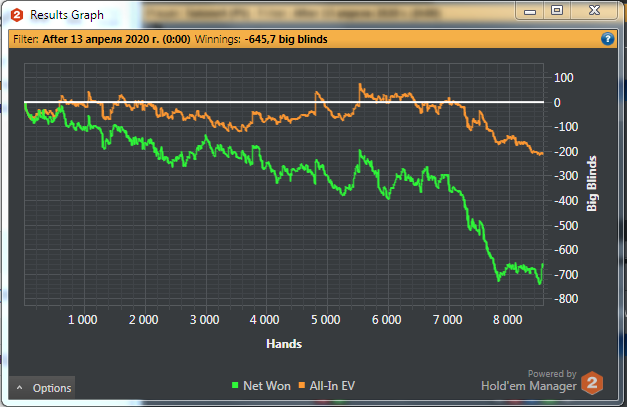Click the Net Won legend label

(x=267, y=386)
